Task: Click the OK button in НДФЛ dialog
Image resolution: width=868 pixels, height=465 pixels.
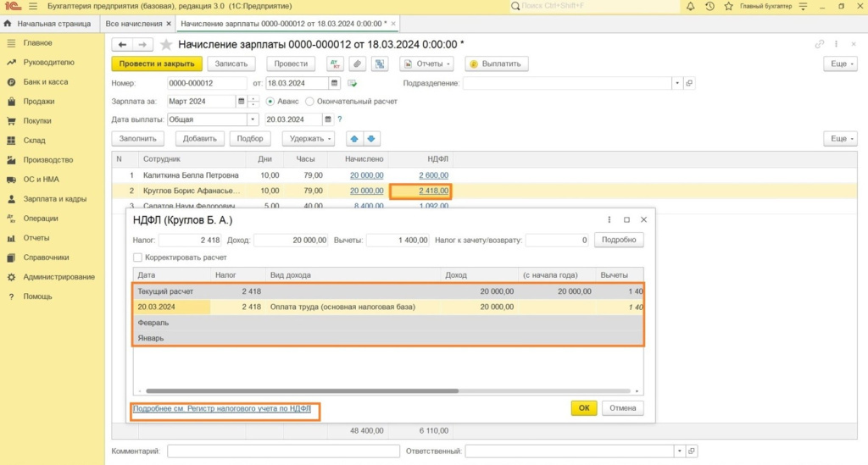Action: (583, 408)
